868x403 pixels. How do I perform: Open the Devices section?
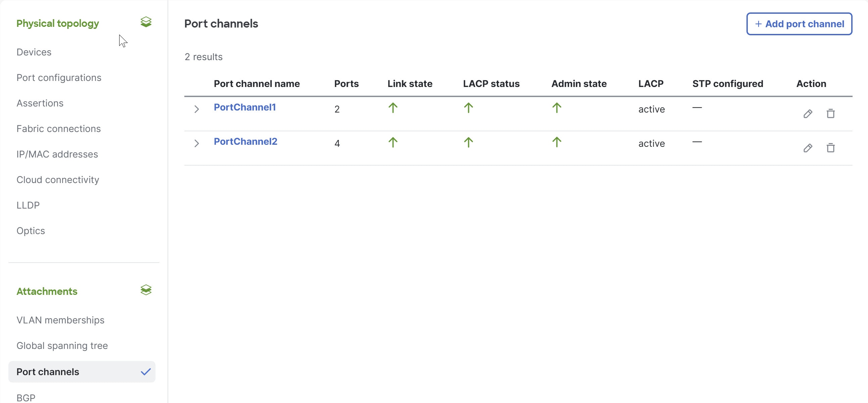(x=34, y=52)
